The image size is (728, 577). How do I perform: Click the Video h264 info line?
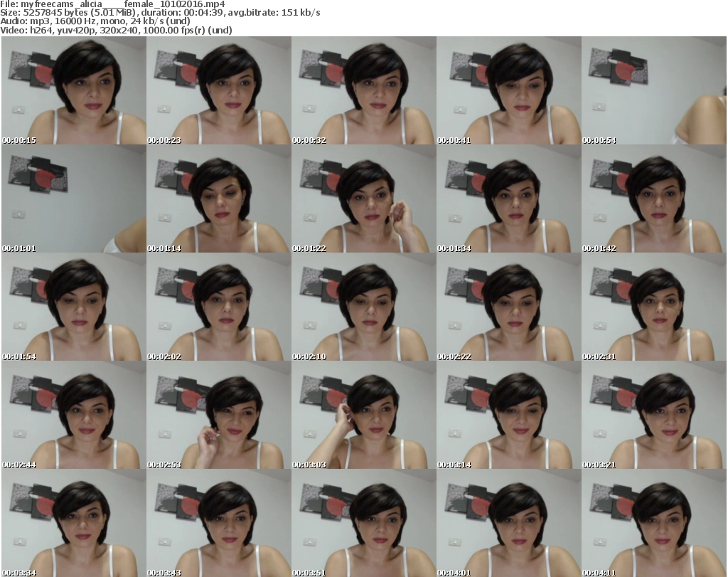117,30
